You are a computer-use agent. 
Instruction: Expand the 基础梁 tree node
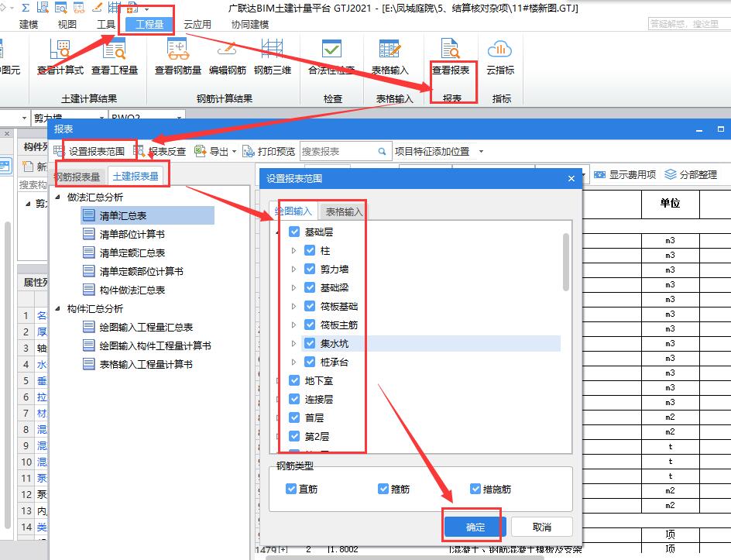pos(293,287)
